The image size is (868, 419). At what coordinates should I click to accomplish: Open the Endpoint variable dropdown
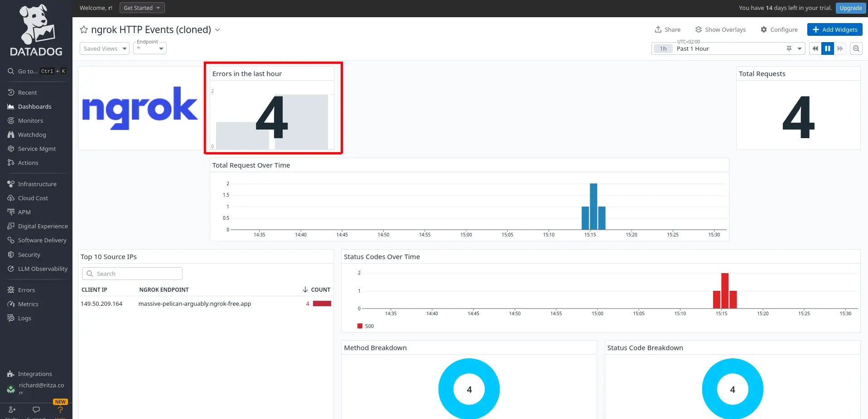(x=150, y=48)
